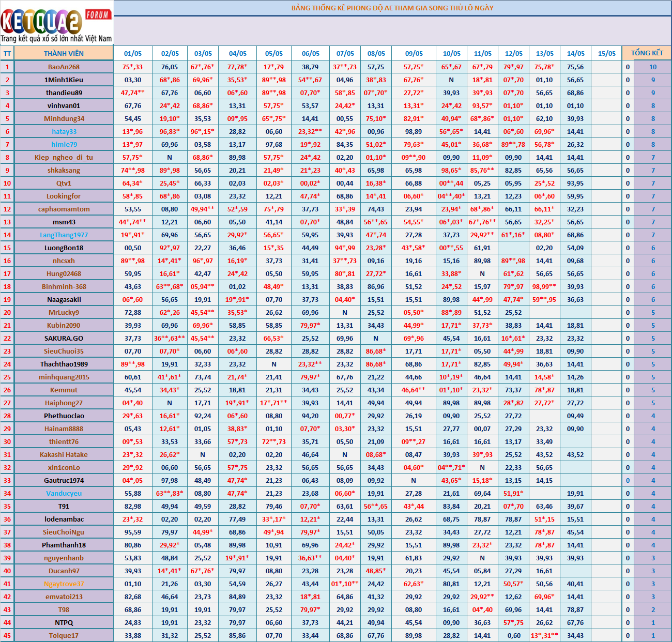Click member name T98
The width and height of the screenshot is (672, 642).
(64, 609)
